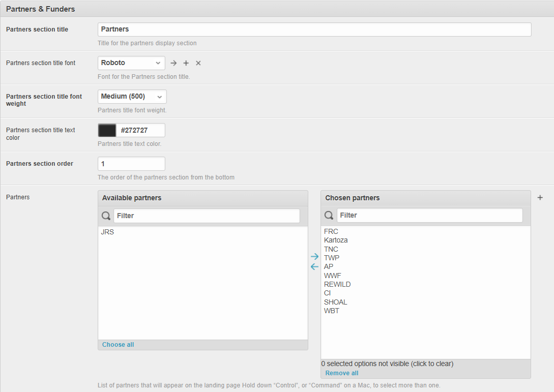
Task: Select JRS in Available partners
Action: [x=108, y=232]
